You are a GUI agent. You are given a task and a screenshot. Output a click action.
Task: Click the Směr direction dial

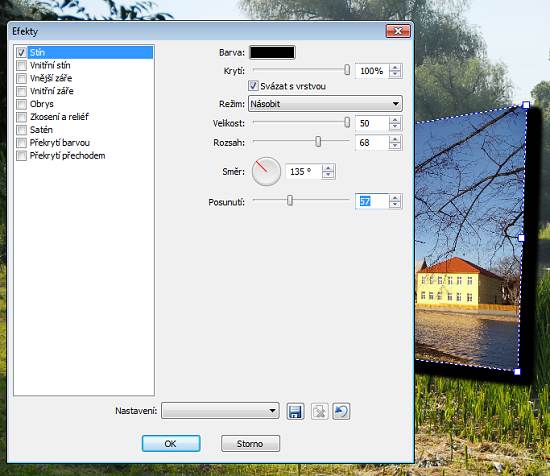coord(266,172)
